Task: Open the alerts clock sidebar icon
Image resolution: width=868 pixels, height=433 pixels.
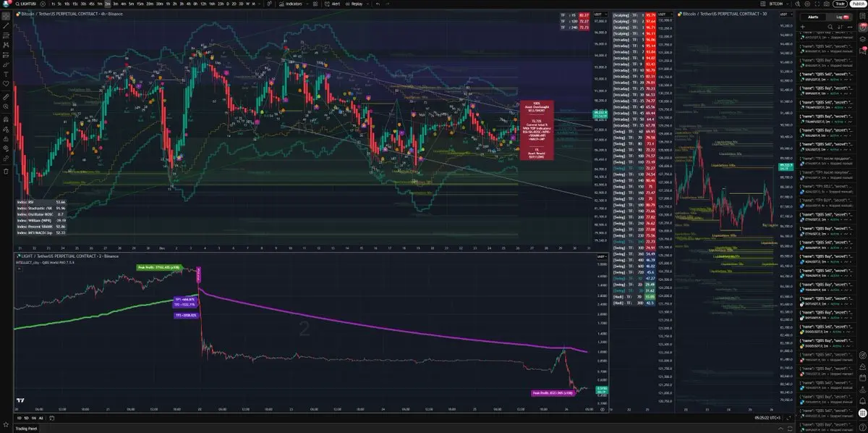Action: pos(862,28)
